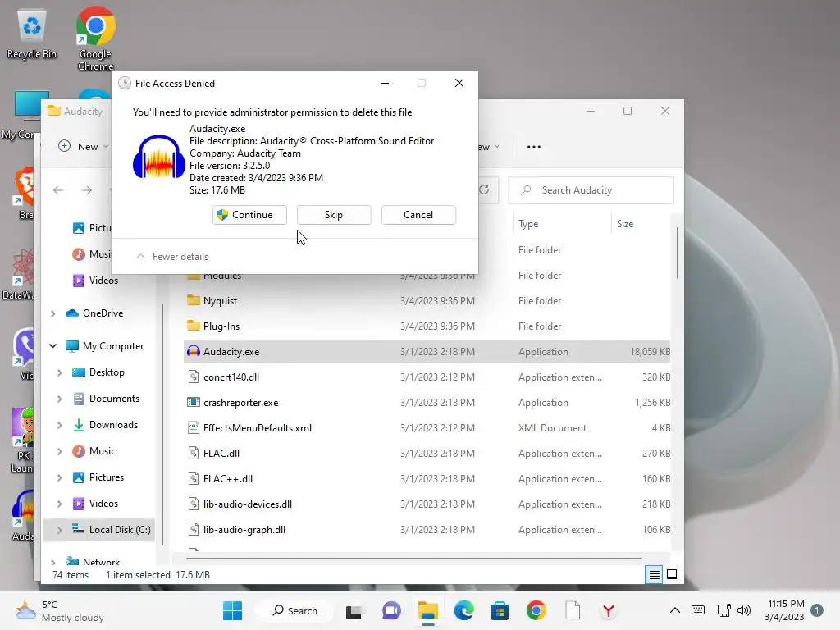Click File Explorer taskbar icon

click(428, 610)
